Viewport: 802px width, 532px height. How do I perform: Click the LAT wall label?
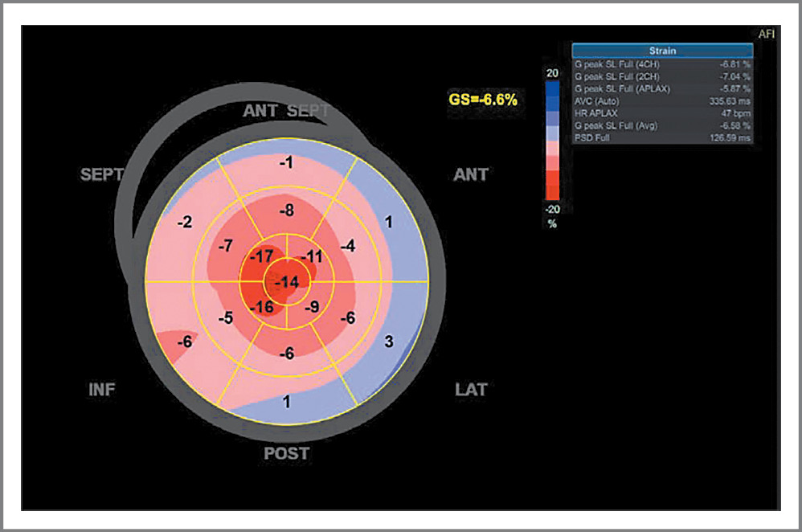click(x=471, y=390)
